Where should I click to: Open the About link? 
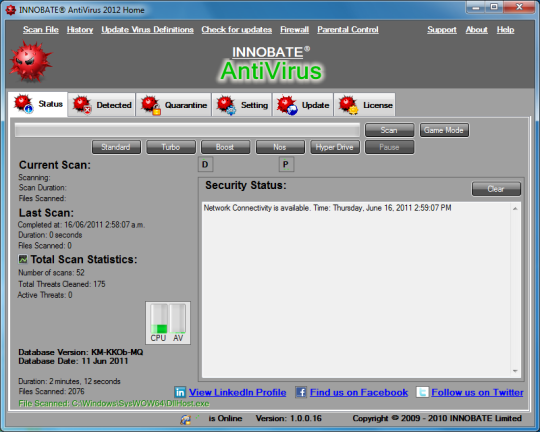point(477,30)
